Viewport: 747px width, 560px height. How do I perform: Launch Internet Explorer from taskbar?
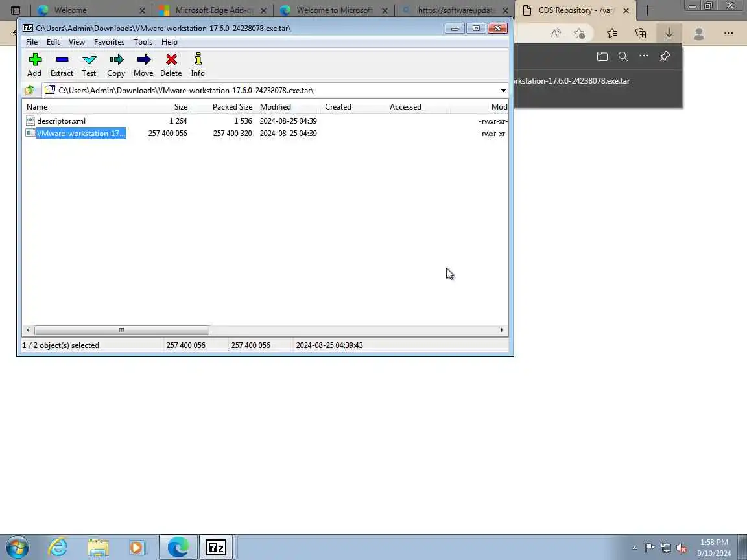pos(58,547)
